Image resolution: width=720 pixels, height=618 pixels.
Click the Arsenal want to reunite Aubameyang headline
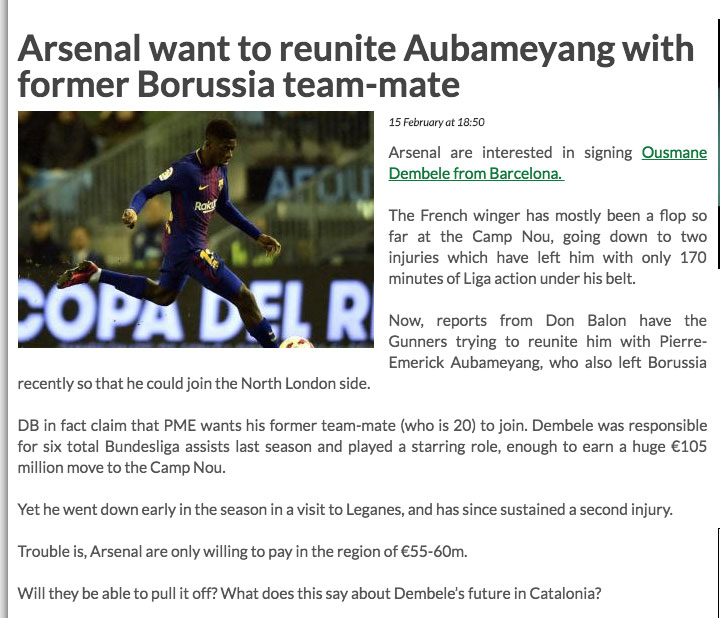tap(355, 66)
